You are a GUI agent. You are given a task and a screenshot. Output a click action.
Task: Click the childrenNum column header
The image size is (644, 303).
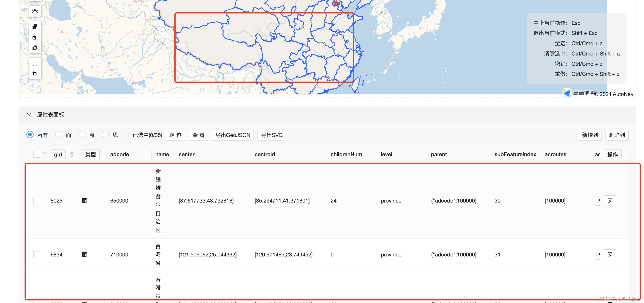pyautogui.click(x=346, y=154)
